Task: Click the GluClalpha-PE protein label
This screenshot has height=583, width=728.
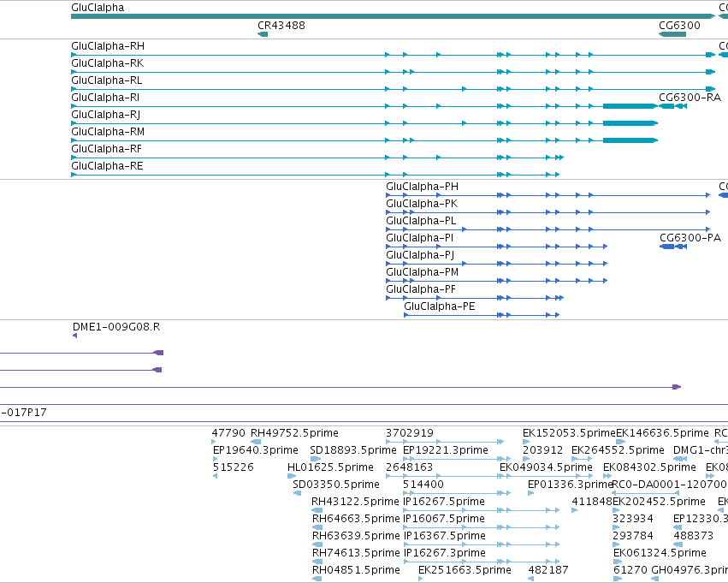Action: (439, 306)
